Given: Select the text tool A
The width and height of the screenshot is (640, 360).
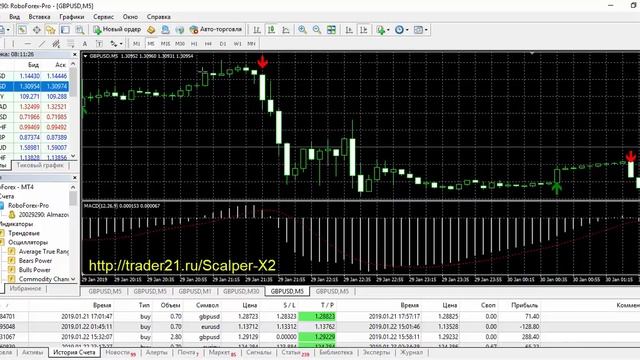Looking at the screenshot, I should point(84,44).
